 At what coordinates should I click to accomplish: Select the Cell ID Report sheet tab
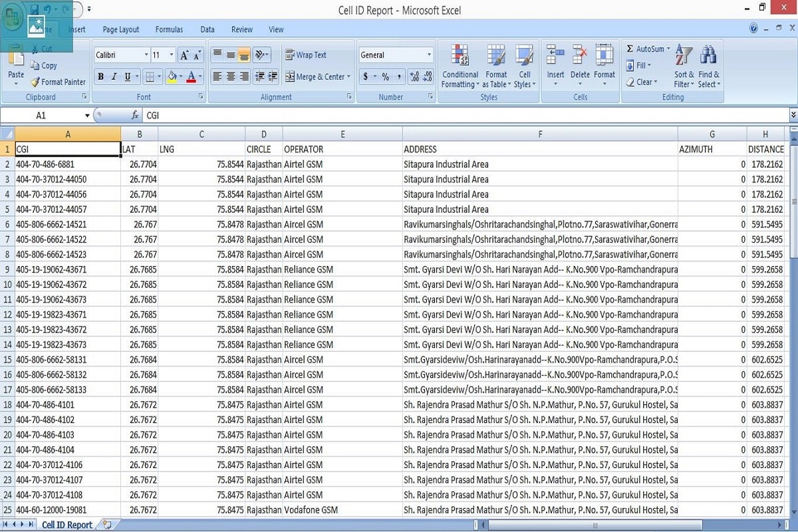pos(66,525)
